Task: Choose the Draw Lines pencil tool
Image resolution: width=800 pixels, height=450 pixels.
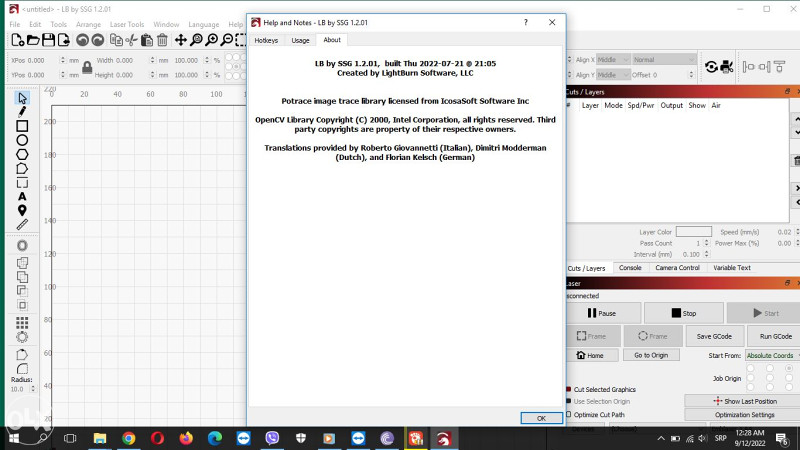Action: click(22, 112)
